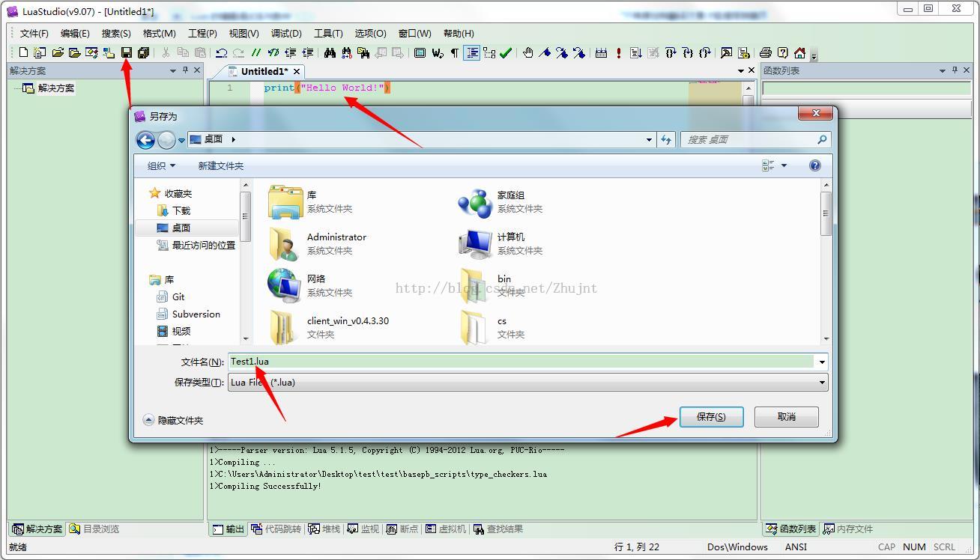Open the 工具(T) menu
The height and width of the screenshot is (560, 980).
click(x=328, y=33)
